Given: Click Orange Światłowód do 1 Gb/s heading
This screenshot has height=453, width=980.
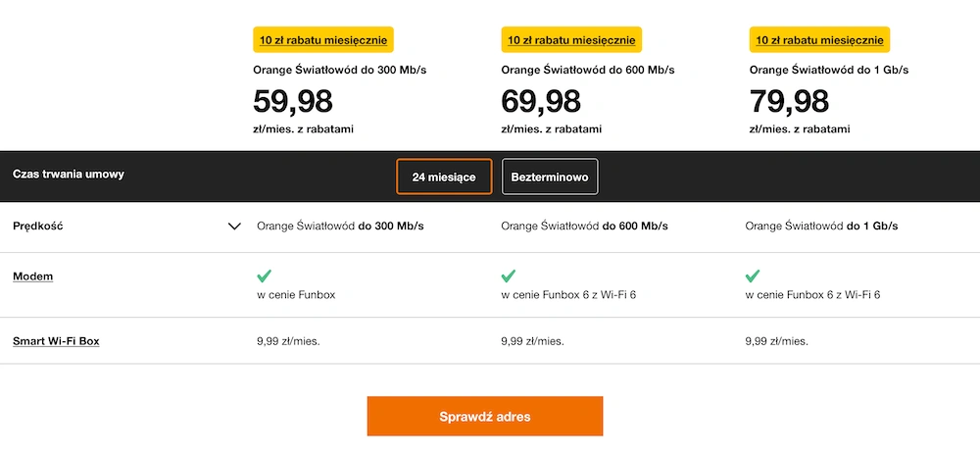Looking at the screenshot, I should pyautogui.click(x=829, y=70).
